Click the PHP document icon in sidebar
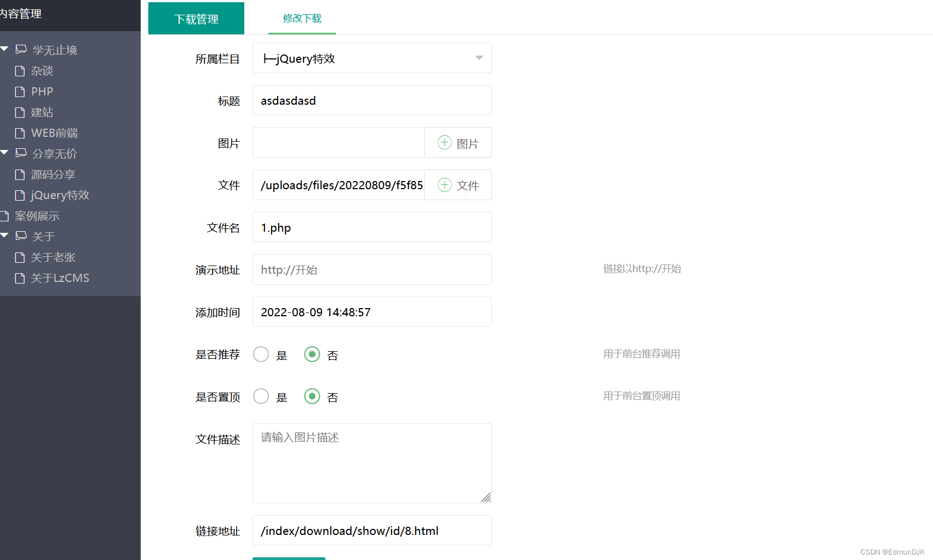Image resolution: width=933 pixels, height=560 pixels. tap(20, 91)
